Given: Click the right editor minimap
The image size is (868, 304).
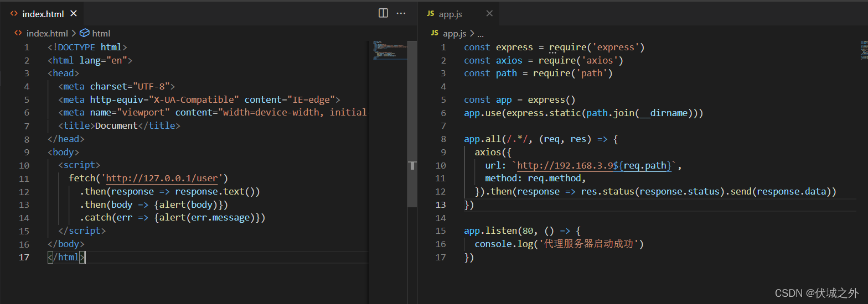Looking at the screenshot, I should click(864, 50).
